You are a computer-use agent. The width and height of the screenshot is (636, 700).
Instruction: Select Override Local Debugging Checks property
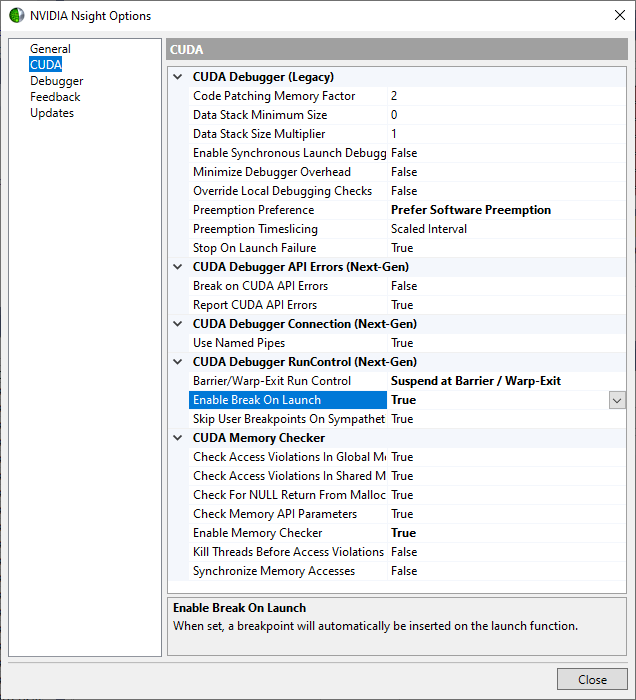(x=288, y=191)
